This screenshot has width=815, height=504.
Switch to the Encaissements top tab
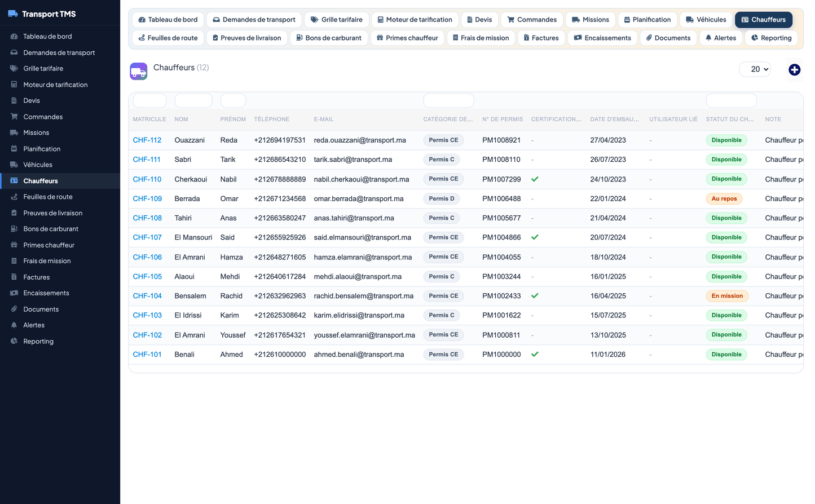(x=602, y=38)
